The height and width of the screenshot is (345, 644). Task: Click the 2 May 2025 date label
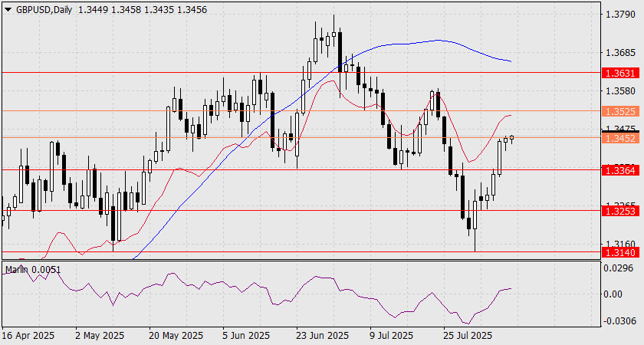click(100, 336)
